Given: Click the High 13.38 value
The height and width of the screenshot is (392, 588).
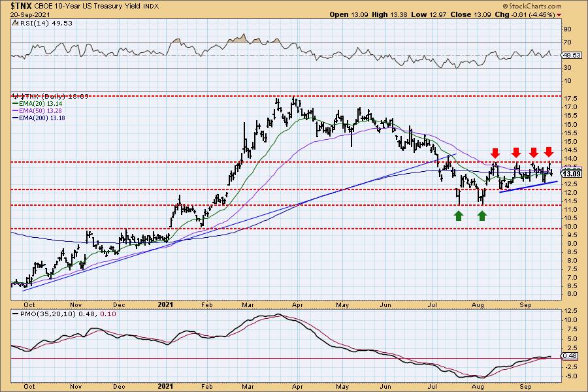Looking at the screenshot, I should [389, 14].
